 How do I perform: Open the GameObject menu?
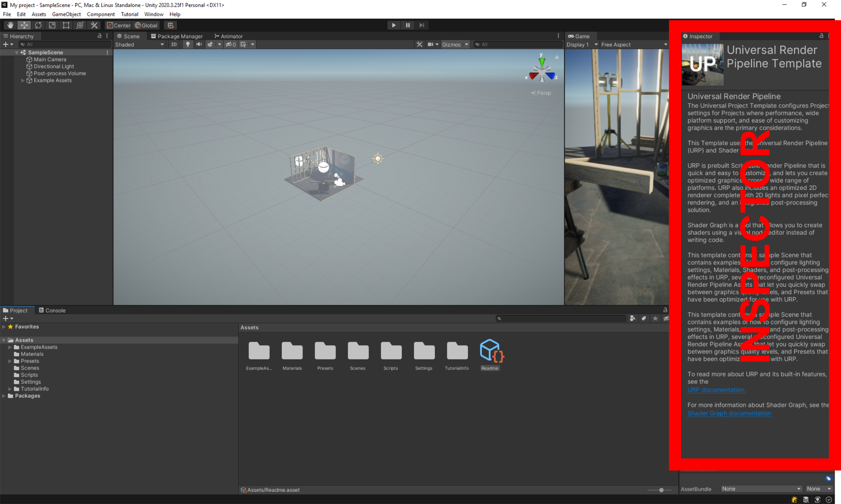coord(66,14)
